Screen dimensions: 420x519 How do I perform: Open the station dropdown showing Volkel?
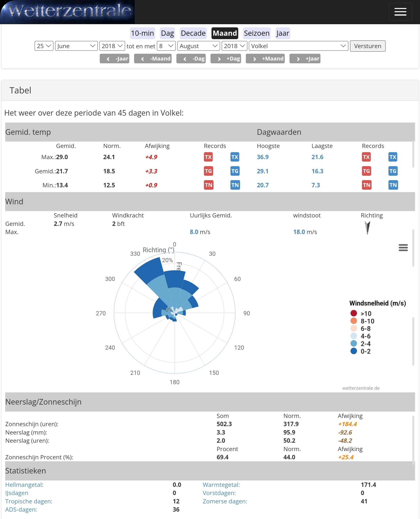[298, 46]
